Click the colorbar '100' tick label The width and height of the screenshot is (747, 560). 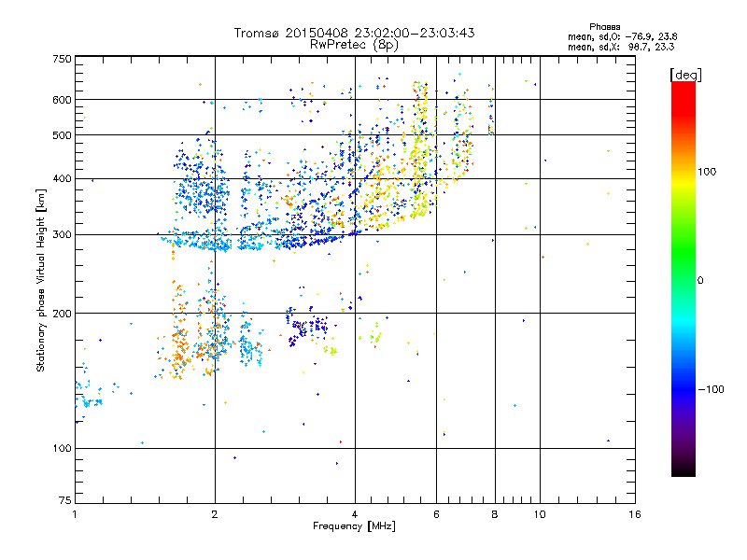(x=707, y=172)
